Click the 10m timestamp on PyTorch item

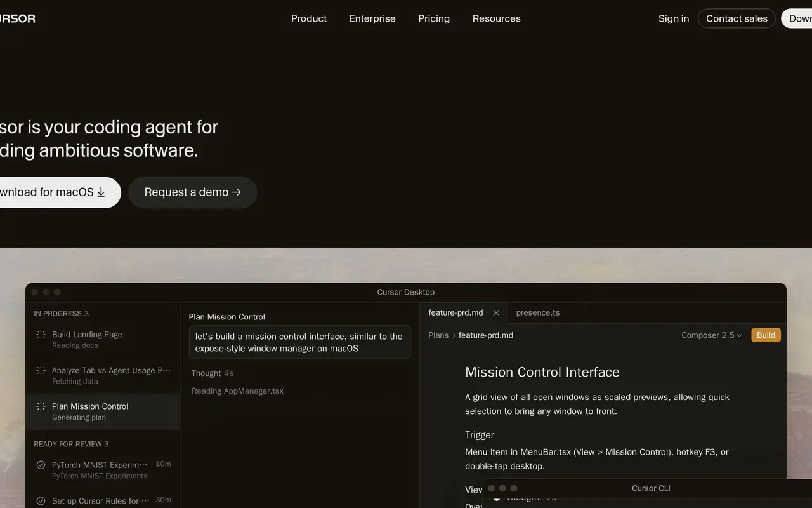[163, 464]
